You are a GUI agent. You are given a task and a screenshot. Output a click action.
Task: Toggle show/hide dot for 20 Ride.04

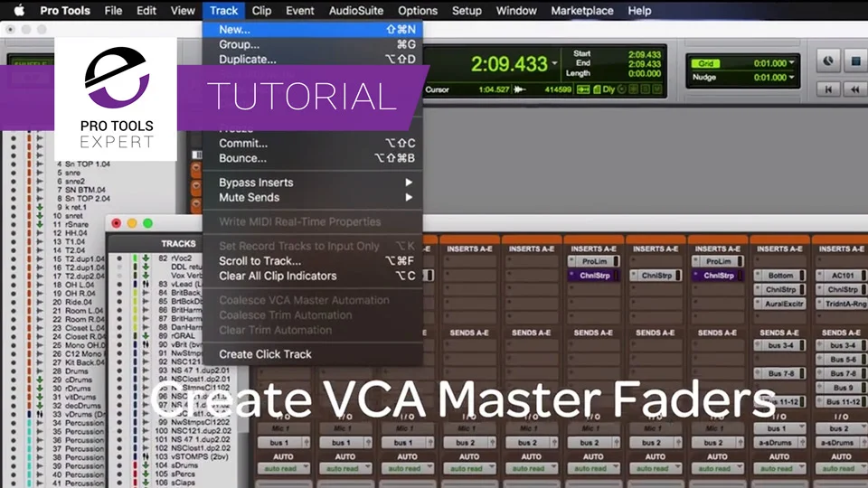pyautogui.click(x=14, y=302)
